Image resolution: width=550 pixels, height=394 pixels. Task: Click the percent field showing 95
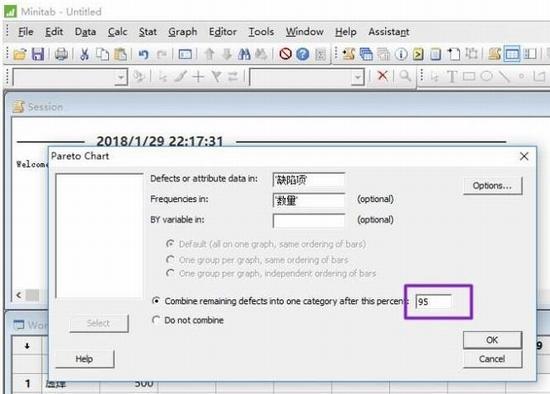433,302
